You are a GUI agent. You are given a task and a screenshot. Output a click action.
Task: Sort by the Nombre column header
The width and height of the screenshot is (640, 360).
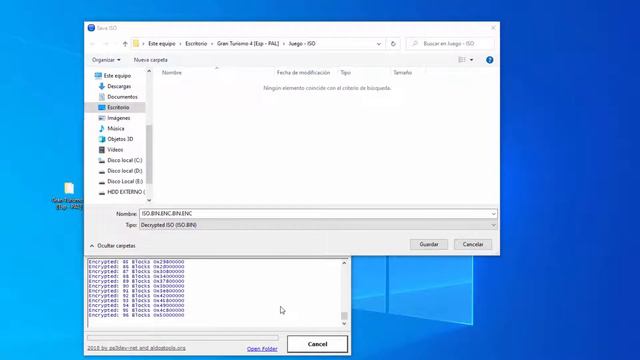tap(171, 73)
